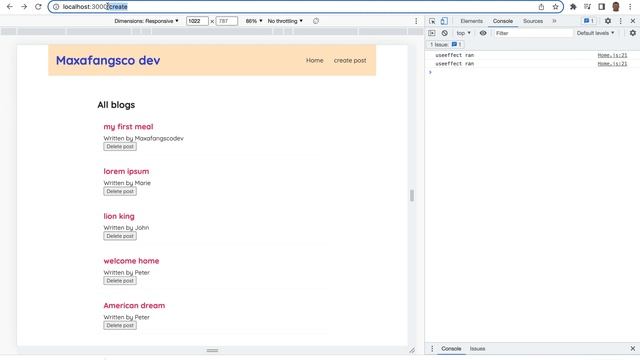Select the Console drawer tab
The image size is (640, 360).
[x=451, y=349]
